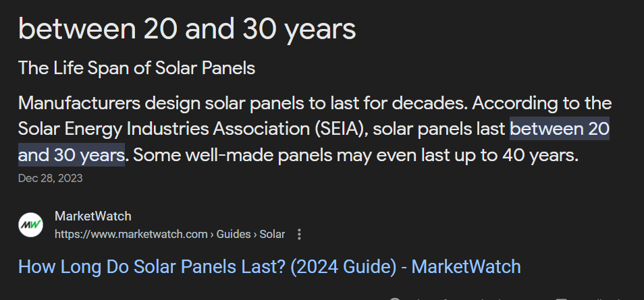Click 'The Life Span of Solar Panels' subtitle

click(x=137, y=68)
